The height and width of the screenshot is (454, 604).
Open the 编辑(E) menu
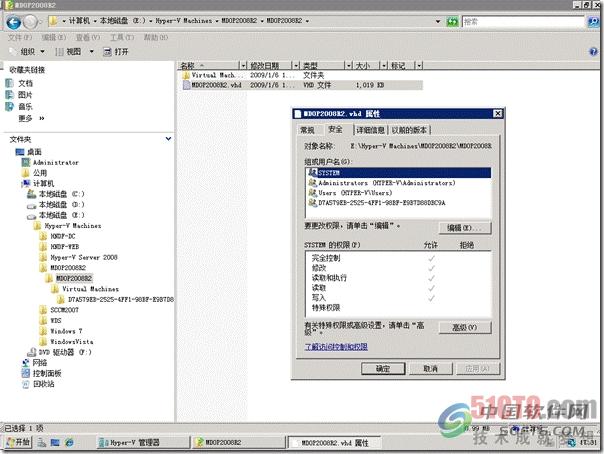pos(54,37)
